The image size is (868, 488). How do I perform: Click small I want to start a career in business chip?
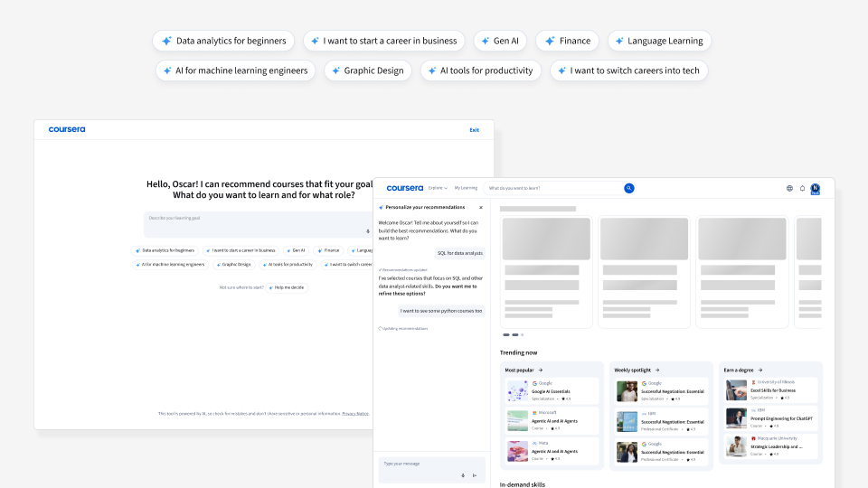tap(241, 250)
